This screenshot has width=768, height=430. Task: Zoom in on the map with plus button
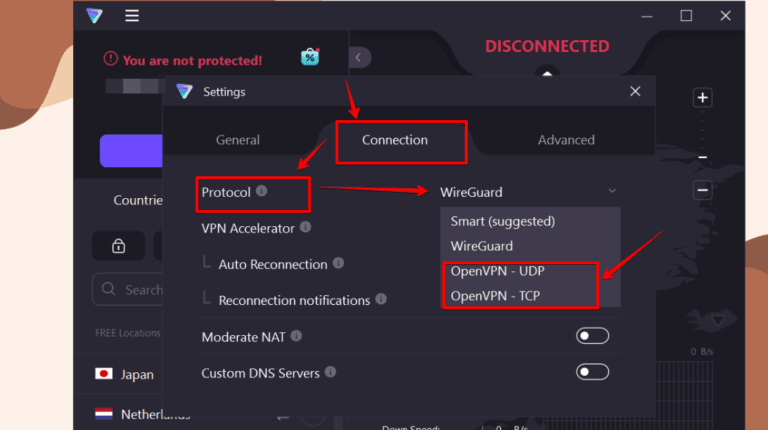click(x=702, y=98)
